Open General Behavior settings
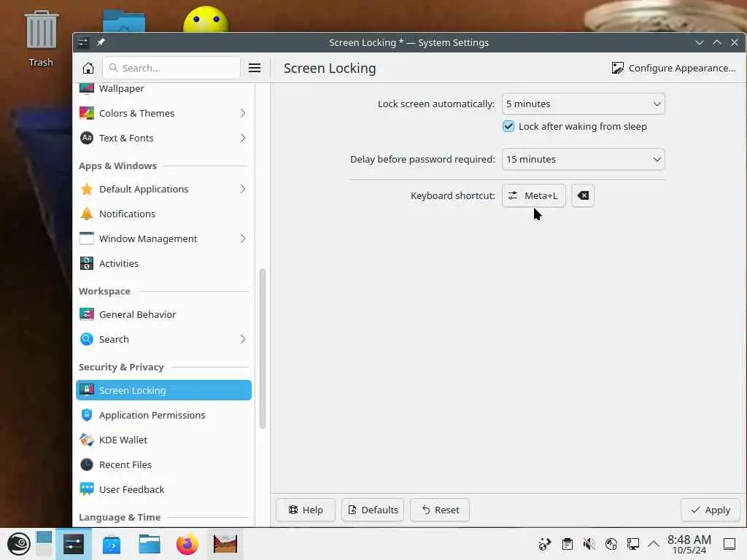 point(163,314)
